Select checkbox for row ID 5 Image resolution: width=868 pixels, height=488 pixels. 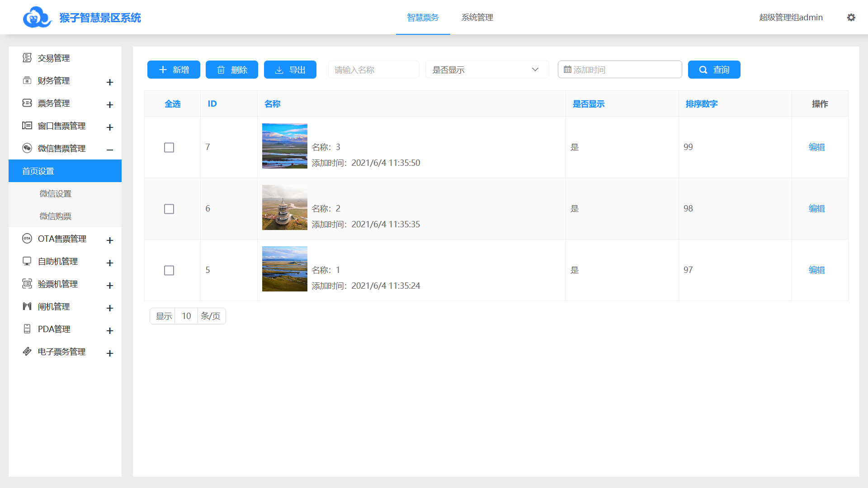[x=169, y=270]
